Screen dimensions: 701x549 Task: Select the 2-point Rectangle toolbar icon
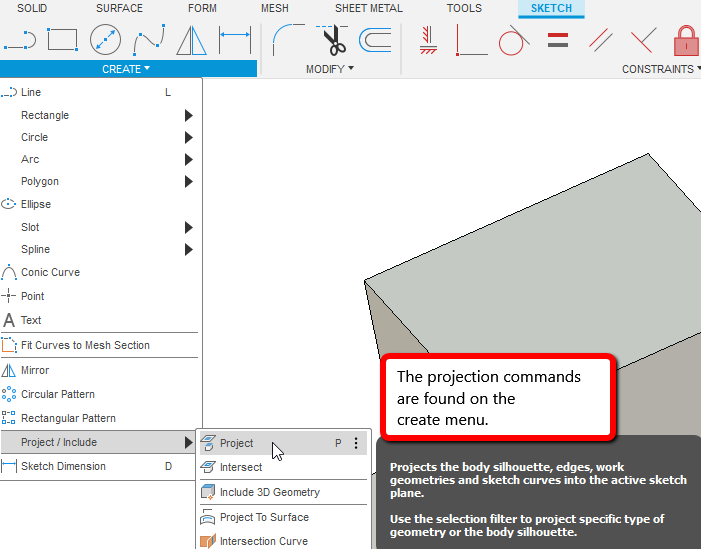tap(63, 40)
